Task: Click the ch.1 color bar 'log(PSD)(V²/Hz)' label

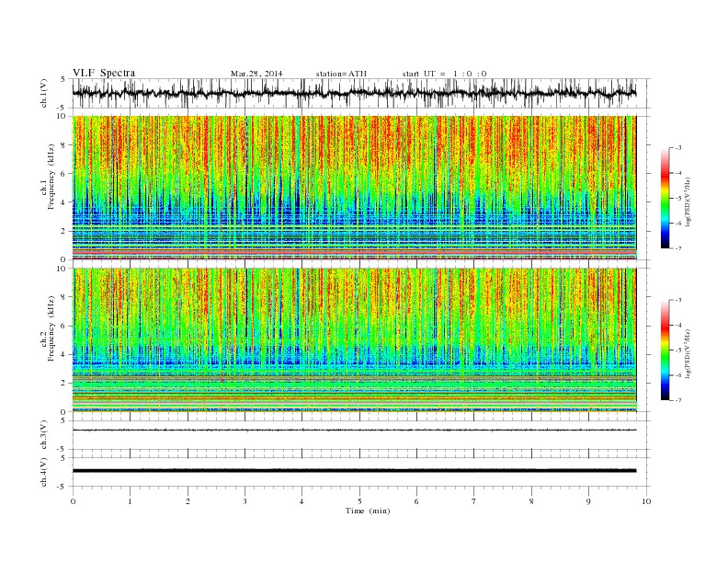Action: (688, 201)
